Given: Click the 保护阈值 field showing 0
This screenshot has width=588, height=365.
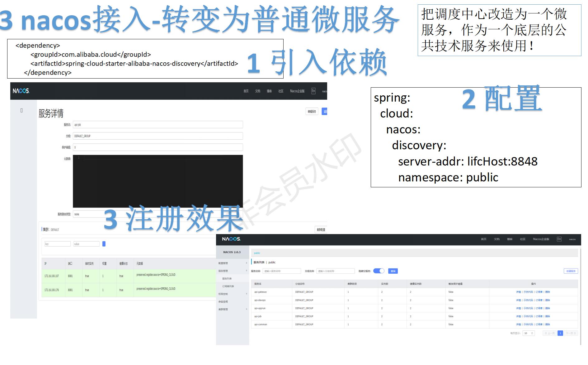Looking at the screenshot, I should click(158, 147).
